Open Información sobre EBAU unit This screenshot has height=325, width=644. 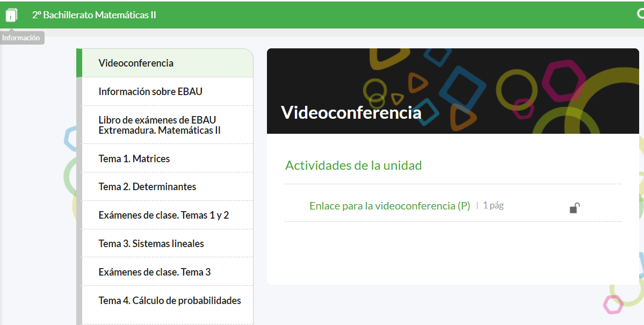(168, 92)
